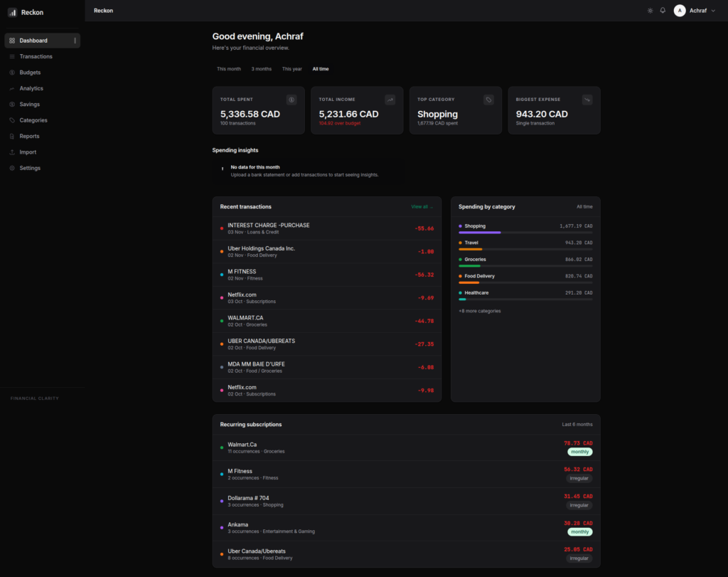Open MDA MM BAIE D'URFE transaction
This screenshot has height=577, width=728.
327,367
